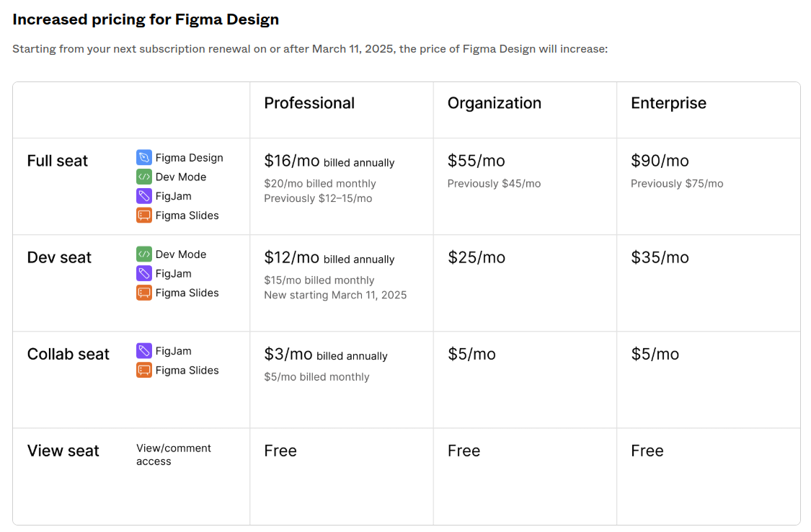Click the Increased pricing for Figma Design heading

[x=146, y=19]
